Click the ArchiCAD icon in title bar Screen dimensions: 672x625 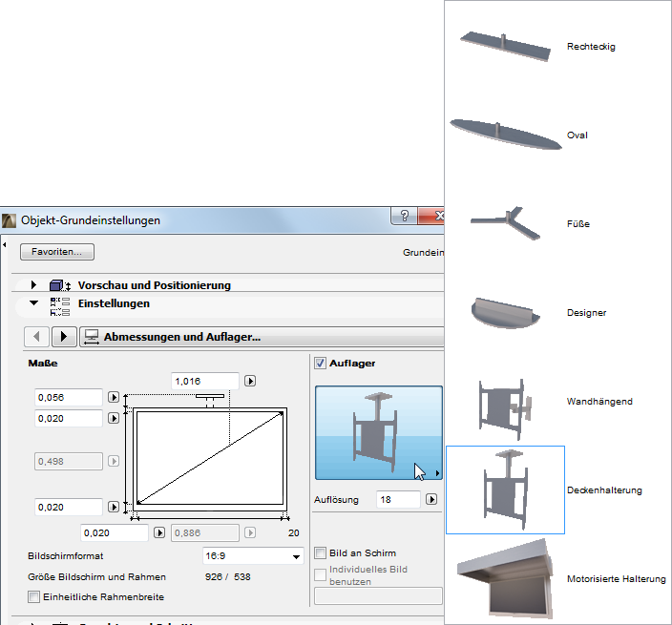9,220
